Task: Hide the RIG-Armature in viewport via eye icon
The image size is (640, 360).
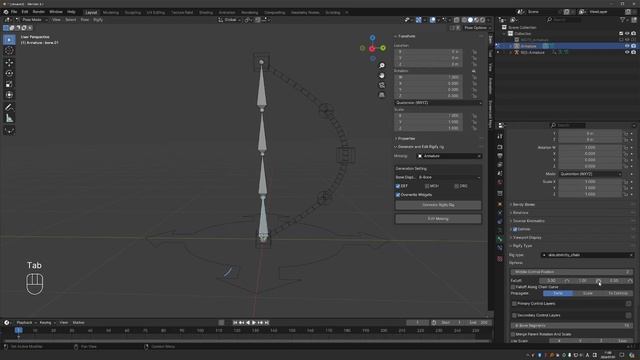Action: 627,52
